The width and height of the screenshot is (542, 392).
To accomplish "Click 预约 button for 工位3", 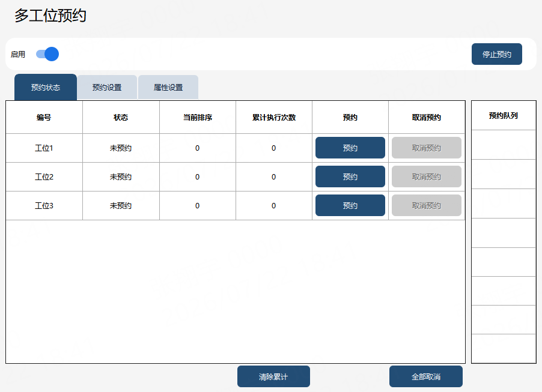I will pos(350,205).
